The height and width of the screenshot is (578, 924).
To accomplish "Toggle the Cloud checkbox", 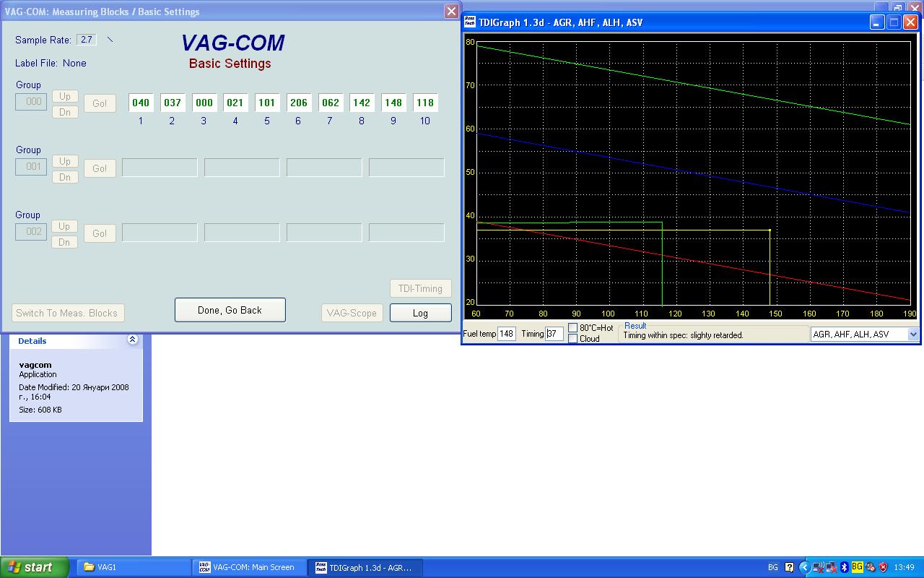I will point(573,339).
